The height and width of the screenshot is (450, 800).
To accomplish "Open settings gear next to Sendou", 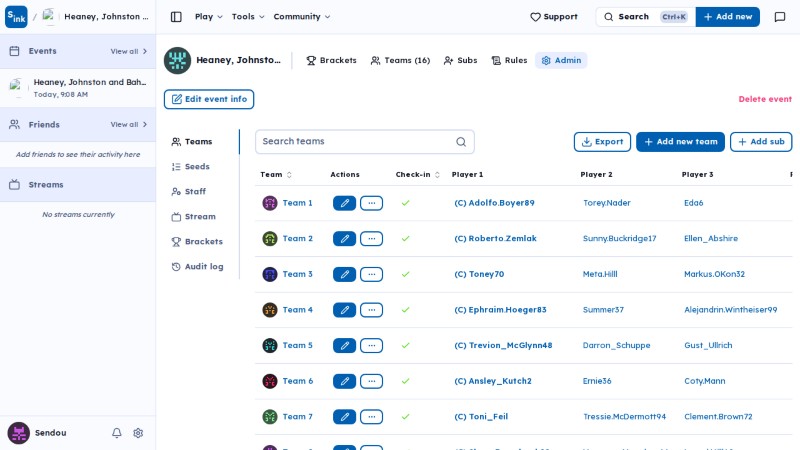I will 138,433.
